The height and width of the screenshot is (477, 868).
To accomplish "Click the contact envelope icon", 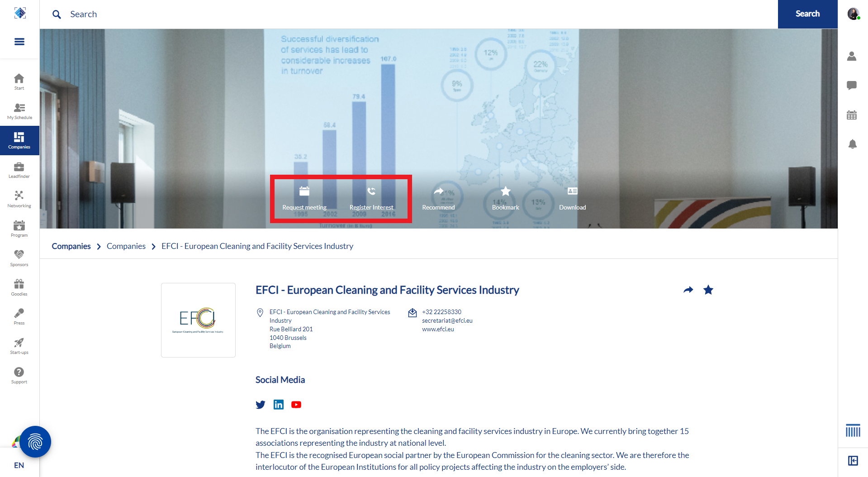I will [413, 313].
